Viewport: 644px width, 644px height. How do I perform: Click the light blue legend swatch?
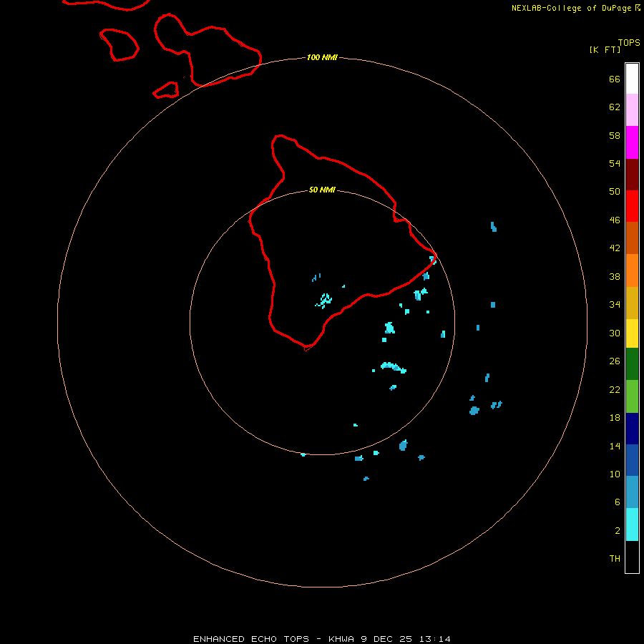point(632,492)
